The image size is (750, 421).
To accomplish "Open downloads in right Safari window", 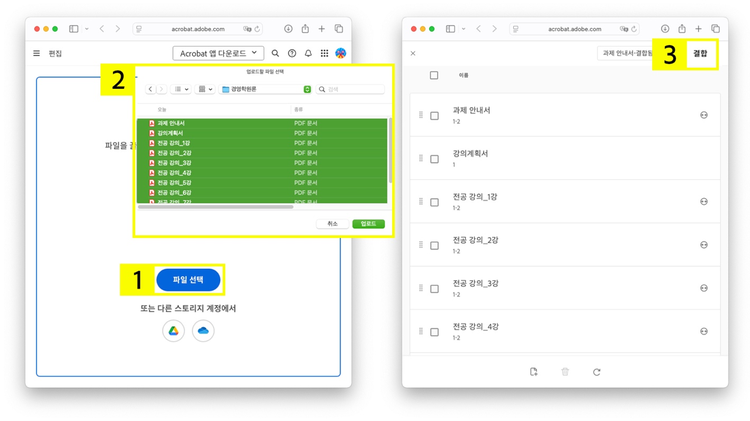I will (x=665, y=29).
